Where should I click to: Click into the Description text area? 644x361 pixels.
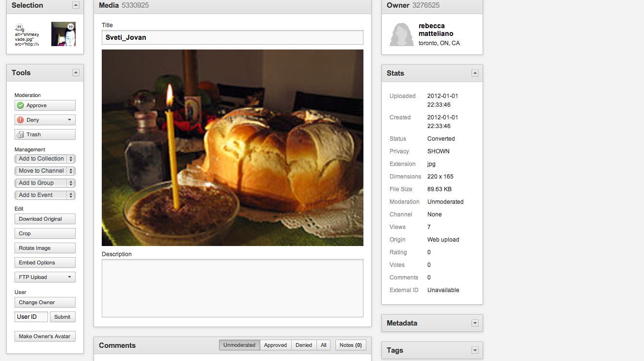click(233, 288)
